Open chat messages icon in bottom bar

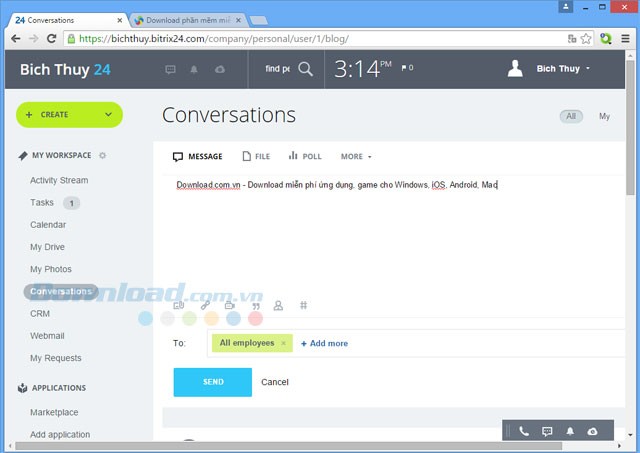point(547,431)
